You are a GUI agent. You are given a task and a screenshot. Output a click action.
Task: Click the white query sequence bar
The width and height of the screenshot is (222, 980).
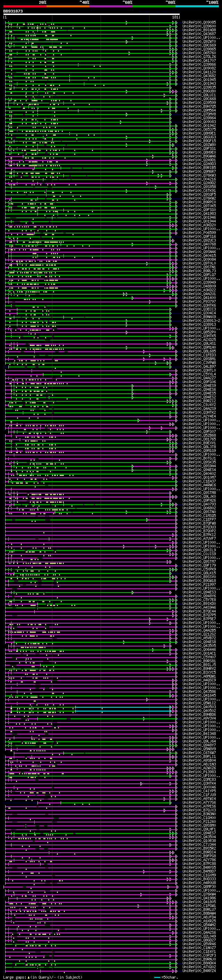click(92, 15)
